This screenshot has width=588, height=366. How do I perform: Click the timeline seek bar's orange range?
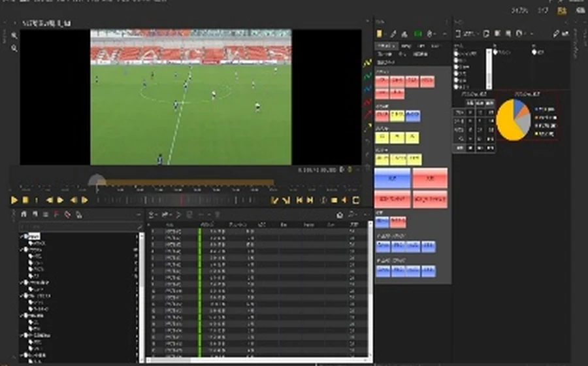[x=189, y=182]
